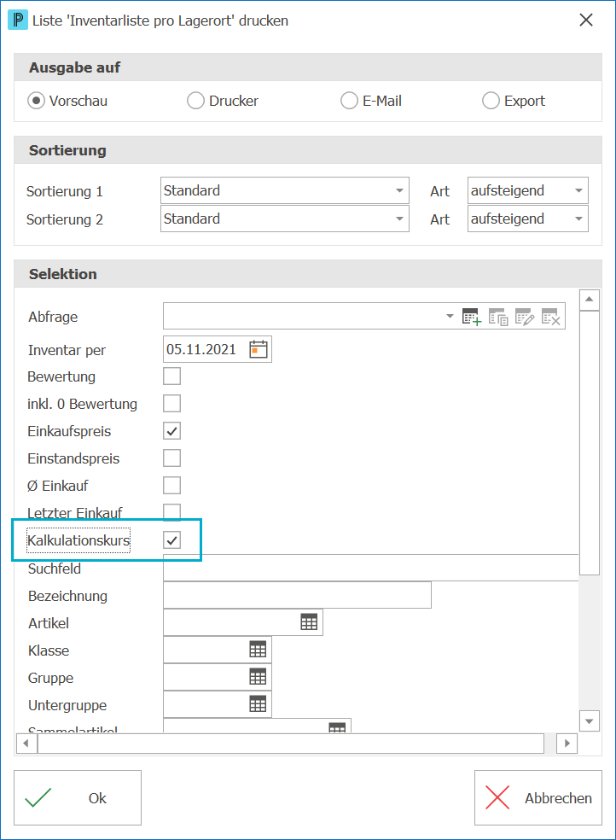Open the Sortierung 2 dropdown

pos(285,219)
